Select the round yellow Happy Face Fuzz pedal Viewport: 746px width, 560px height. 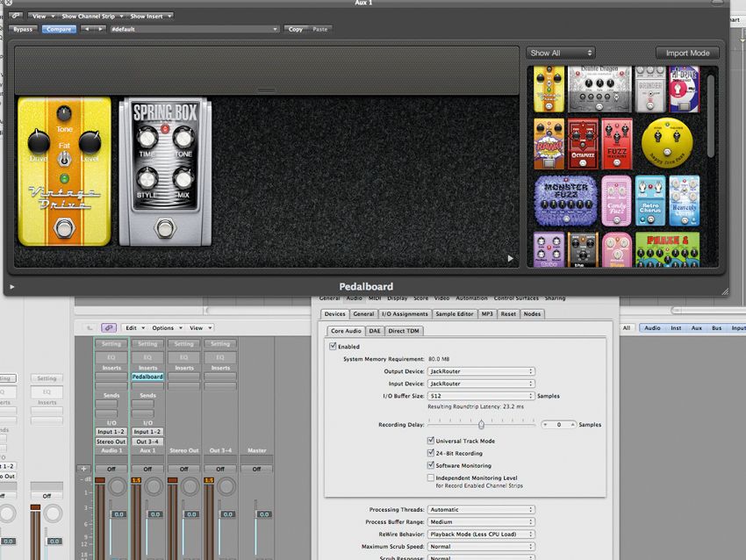667,143
